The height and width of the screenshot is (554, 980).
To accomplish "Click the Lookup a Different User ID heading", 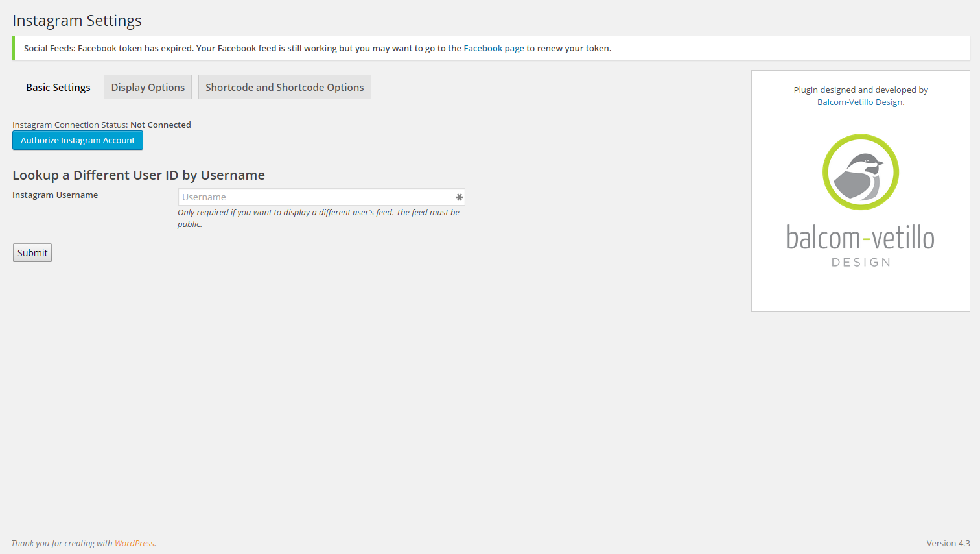I will point(139,175).
